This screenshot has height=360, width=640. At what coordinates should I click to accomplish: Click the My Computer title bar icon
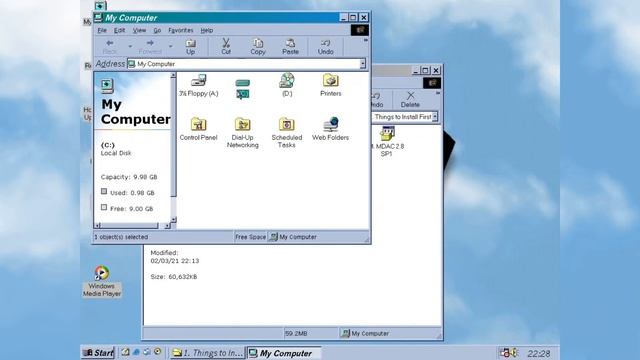pos(98,17)
